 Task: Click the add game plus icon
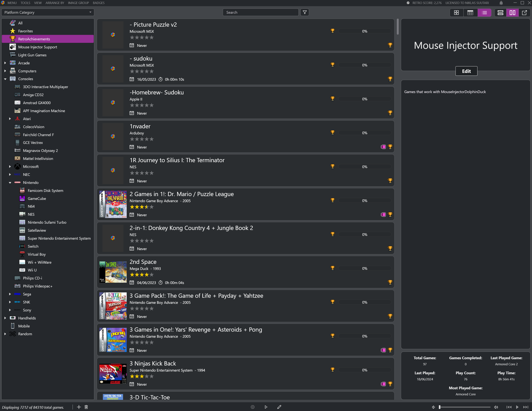(79, 407)
